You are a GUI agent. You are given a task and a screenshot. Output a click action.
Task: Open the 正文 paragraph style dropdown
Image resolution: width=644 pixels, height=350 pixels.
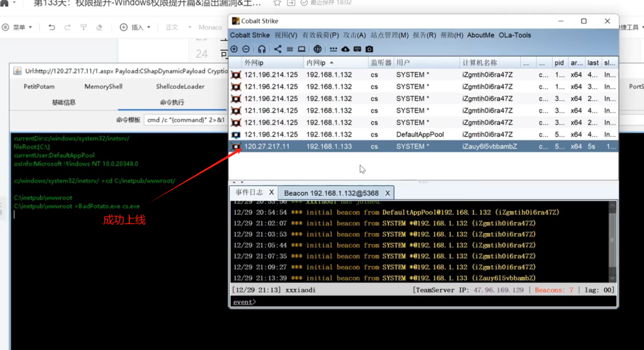pos(178,27)
